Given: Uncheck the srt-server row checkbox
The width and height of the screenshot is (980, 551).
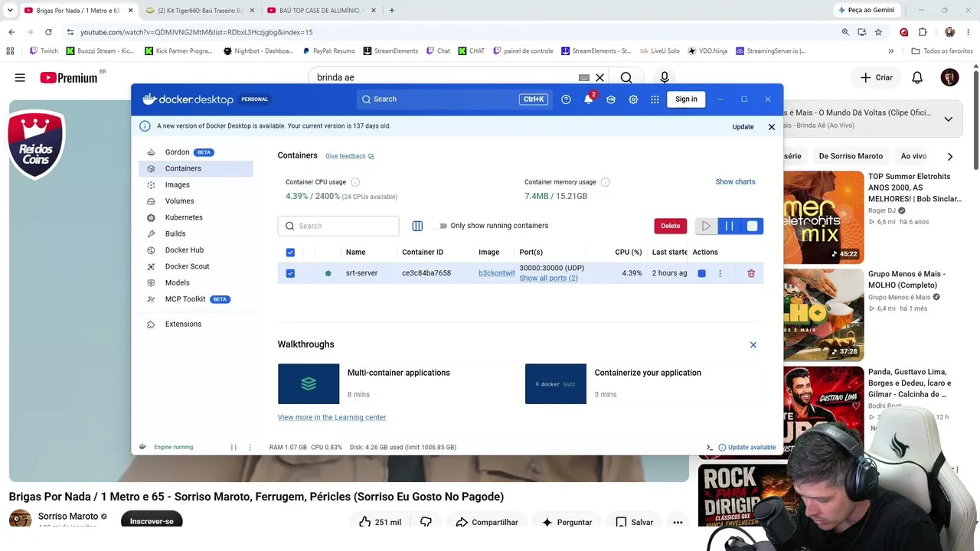Looking at the screenshot, I should click(x=290, y=273).
